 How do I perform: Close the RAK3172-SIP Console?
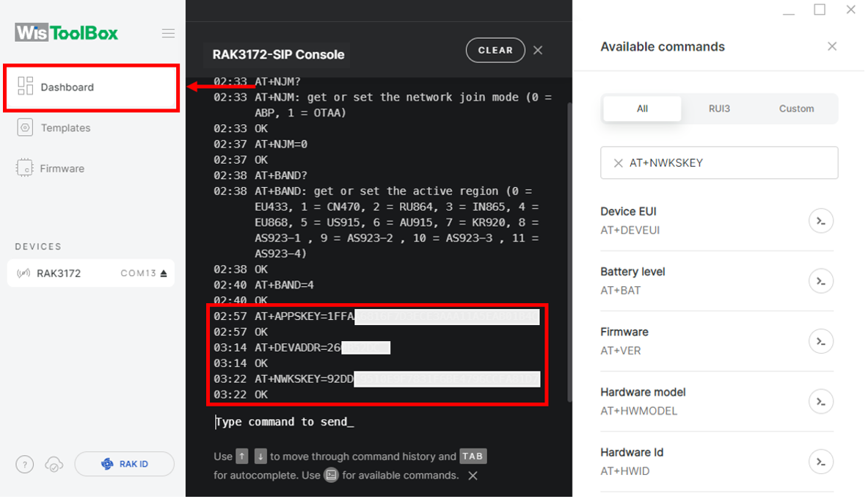[x=538, y=51]
